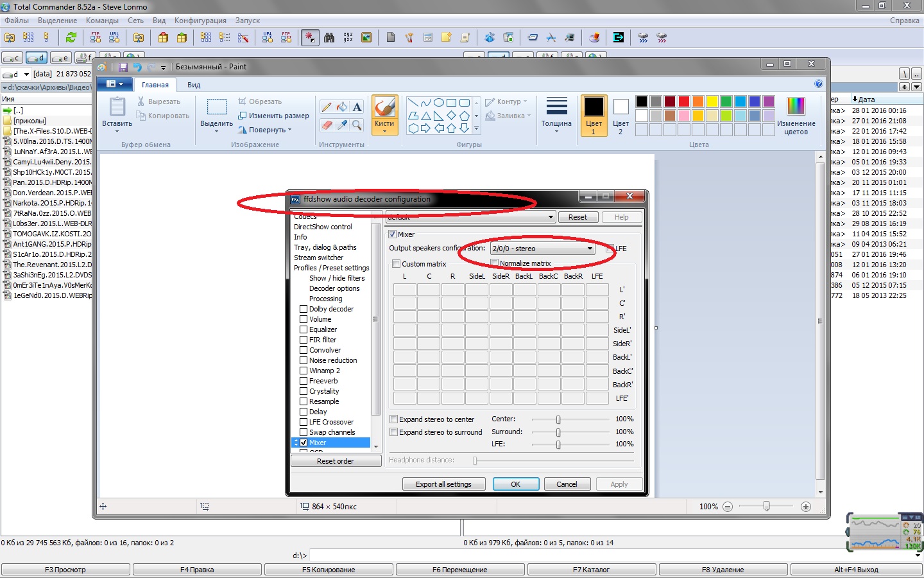
Task: Select the Text tool in Paint
Action: pos(357,107)
